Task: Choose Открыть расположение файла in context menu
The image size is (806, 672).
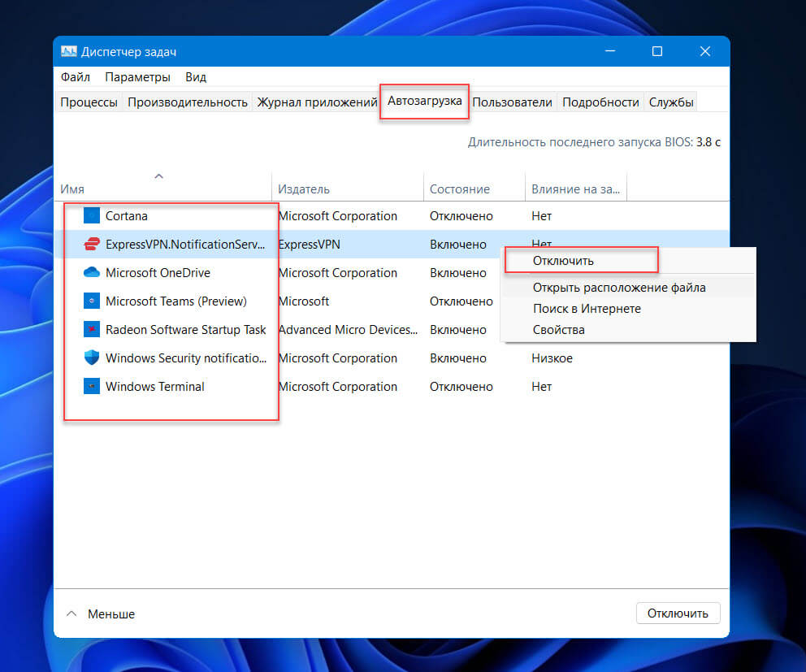Action: [x=619, y=288]
